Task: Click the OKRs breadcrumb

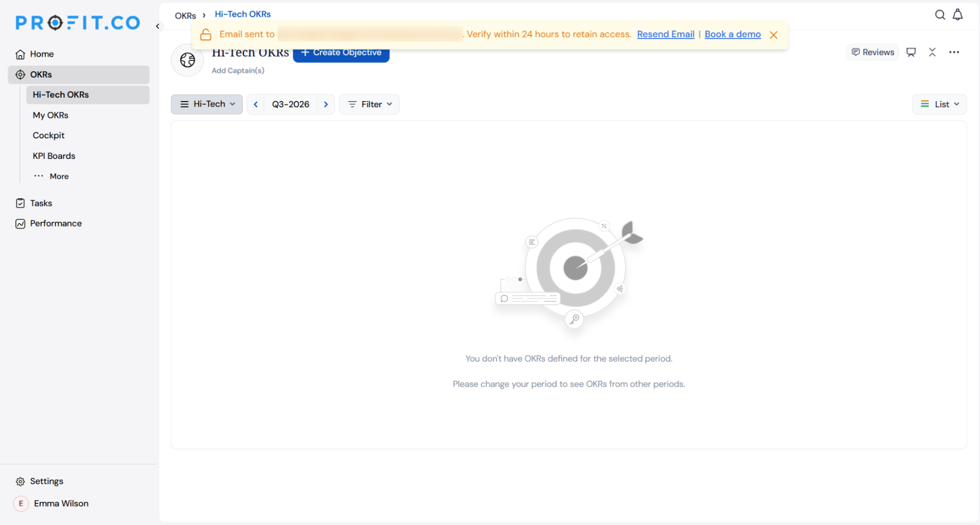Action: tap(185, 15)
